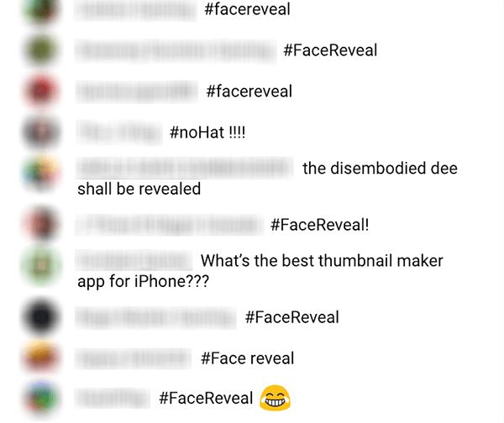
Task: Click blurred username before #noHat comment
Action: (x=119, y=133)
